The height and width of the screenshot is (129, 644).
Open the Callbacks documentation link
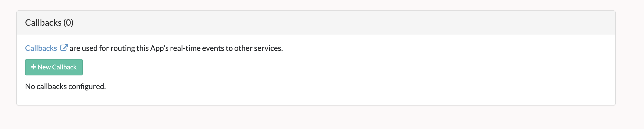[x=41, y=48]
